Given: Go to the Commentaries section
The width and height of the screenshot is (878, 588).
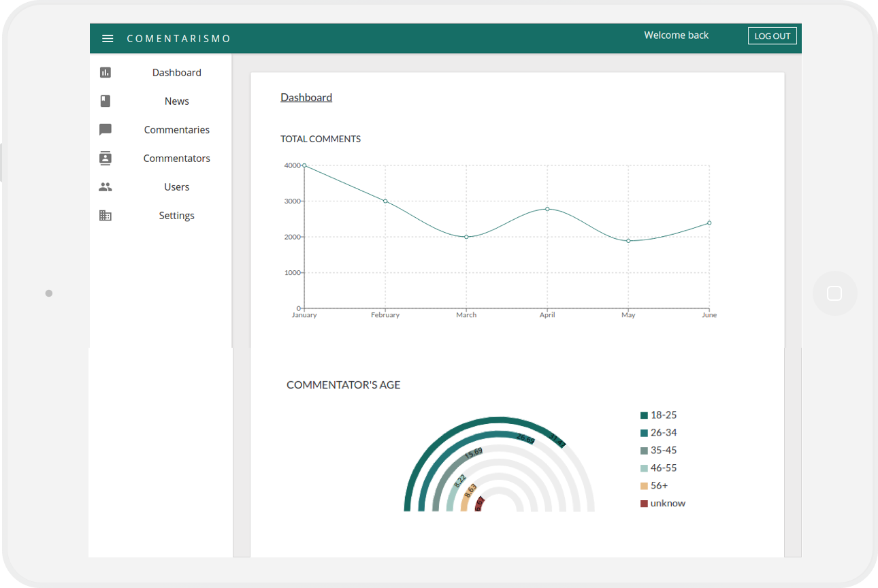Looking at the screenshot, I should [x=176, y=130].
